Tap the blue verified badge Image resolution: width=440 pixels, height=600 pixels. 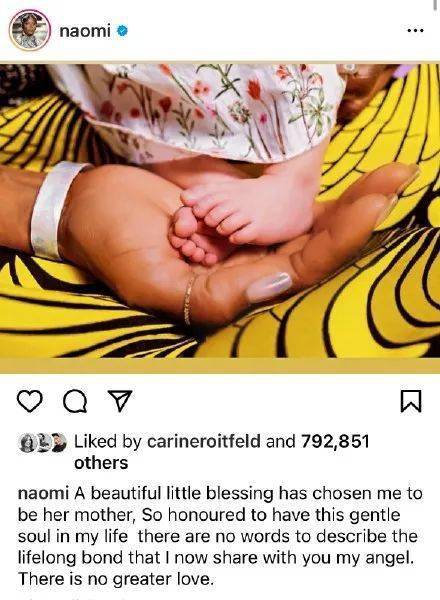click(x=122, y=31)
